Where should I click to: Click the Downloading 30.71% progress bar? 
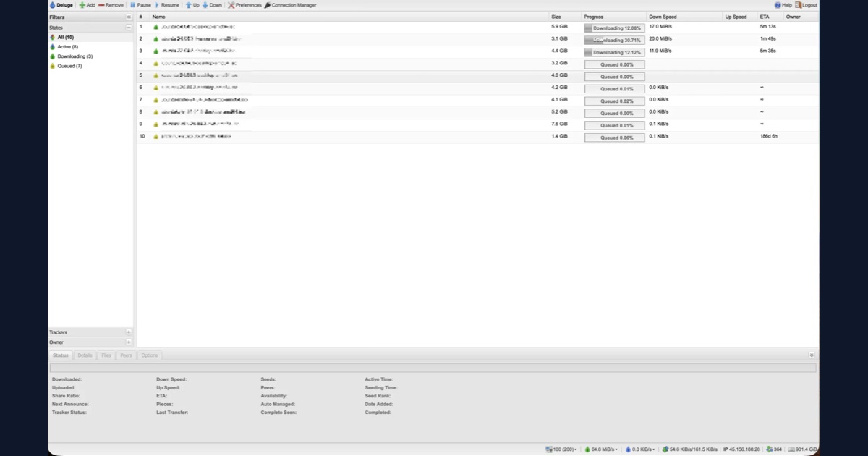pos(614,40)
